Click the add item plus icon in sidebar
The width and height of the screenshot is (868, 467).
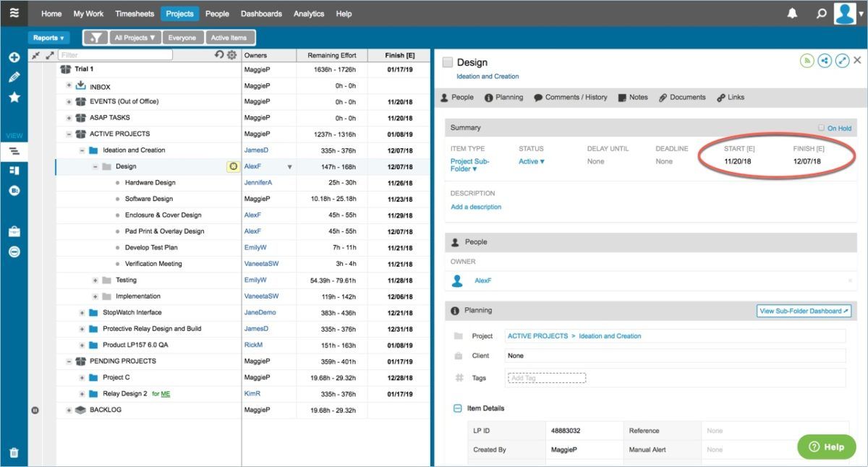[x=14, y=57]
